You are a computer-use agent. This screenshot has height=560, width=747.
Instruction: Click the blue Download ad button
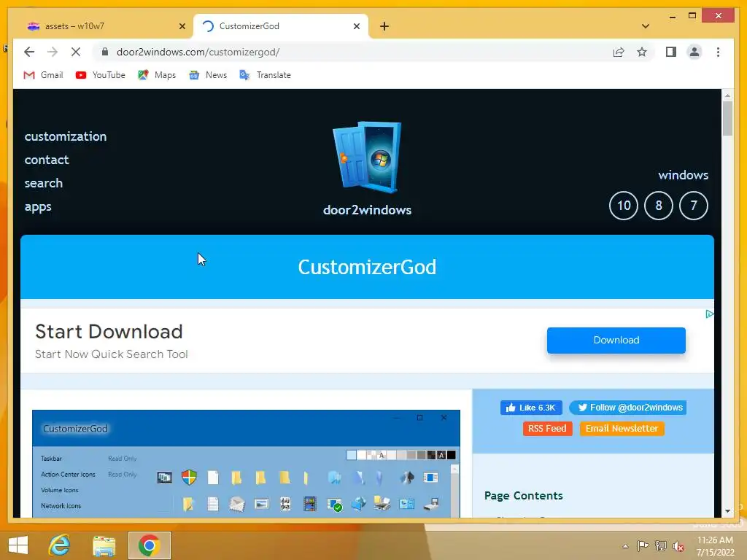tap(616, 340)
